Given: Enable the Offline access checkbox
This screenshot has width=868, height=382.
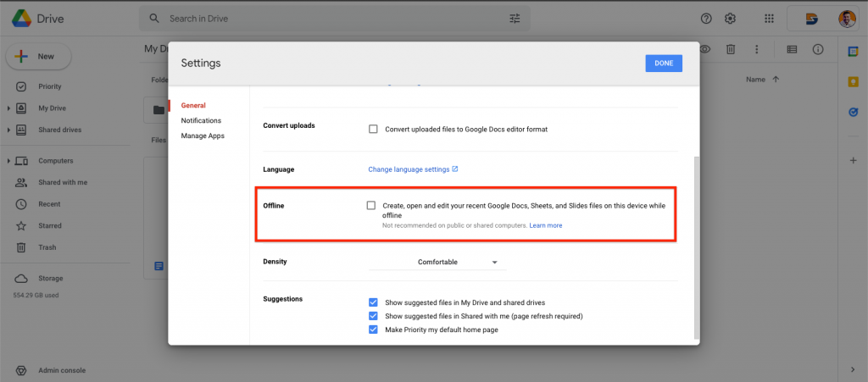Looking at the screenshot, I should click(x=371, y=205).
